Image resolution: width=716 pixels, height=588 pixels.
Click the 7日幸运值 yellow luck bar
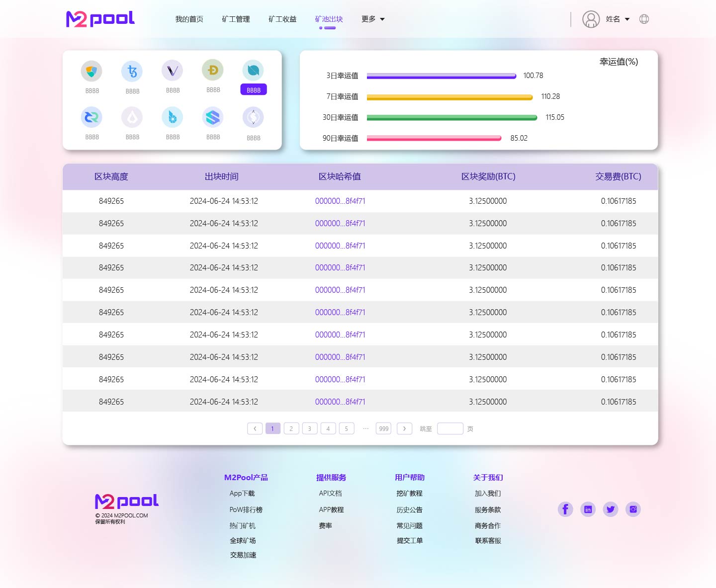(449, 97)
